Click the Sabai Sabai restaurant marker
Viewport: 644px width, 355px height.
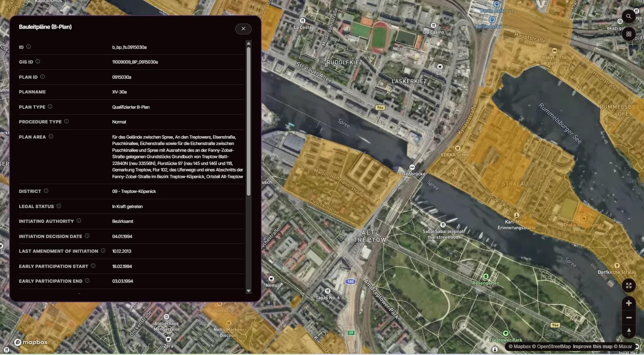(443, 225)
